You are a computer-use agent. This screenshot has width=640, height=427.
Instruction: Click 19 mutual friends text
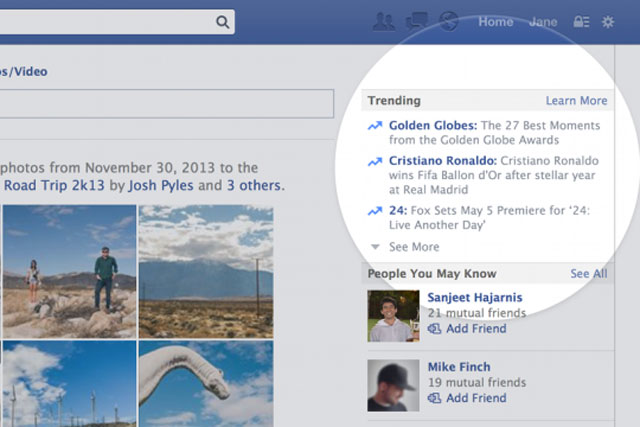(x=477, y=383)
